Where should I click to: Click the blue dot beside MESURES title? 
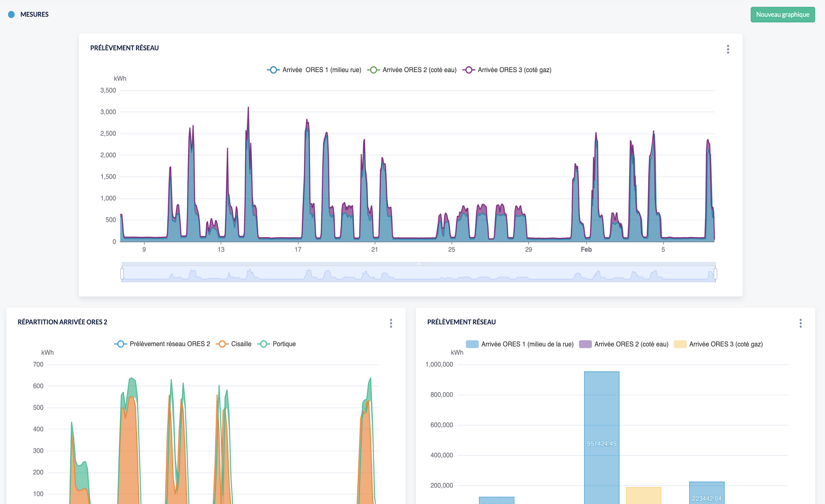click(12, 14)
